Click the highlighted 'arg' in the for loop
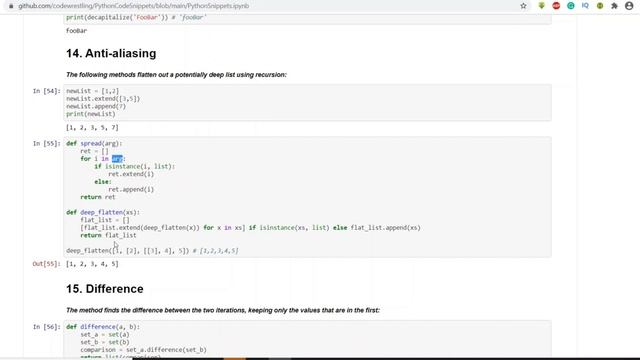 point(117,159)
